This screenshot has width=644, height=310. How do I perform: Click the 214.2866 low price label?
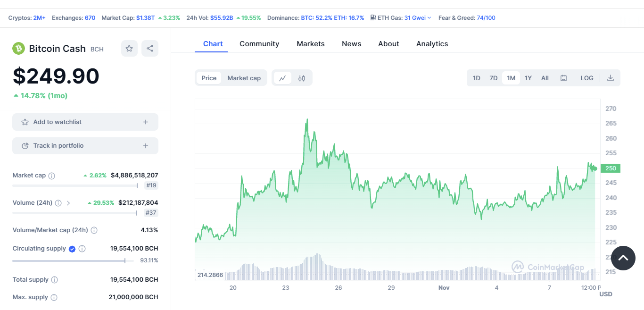(x=211, y=275)
